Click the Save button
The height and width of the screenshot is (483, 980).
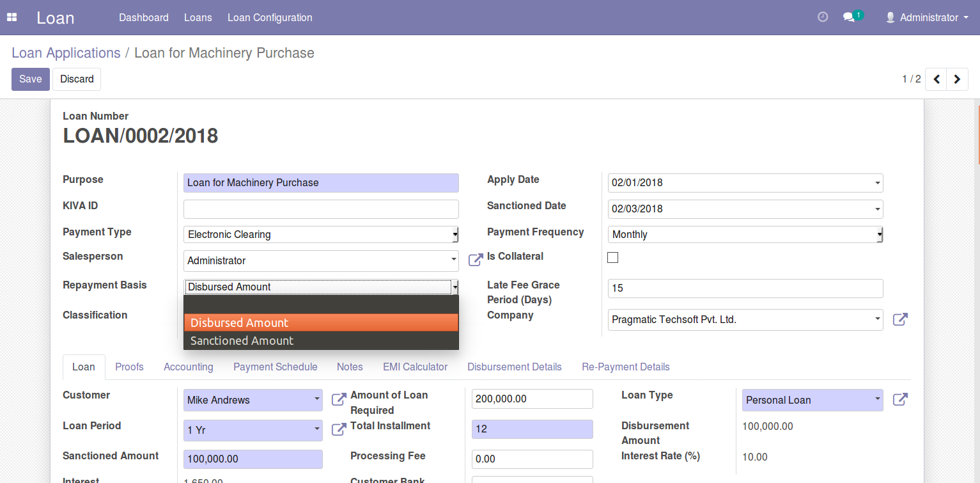pyautogui.click(x=31, y=79)
